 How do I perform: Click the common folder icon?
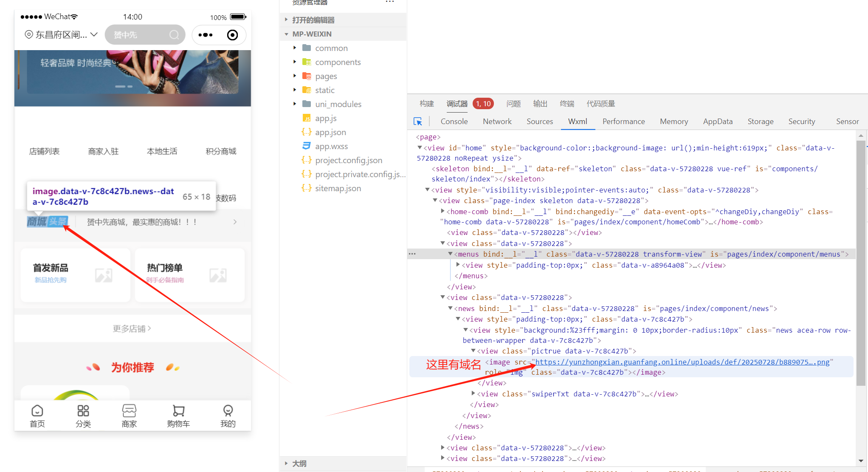pyautogui.click(x=306, y=48)
